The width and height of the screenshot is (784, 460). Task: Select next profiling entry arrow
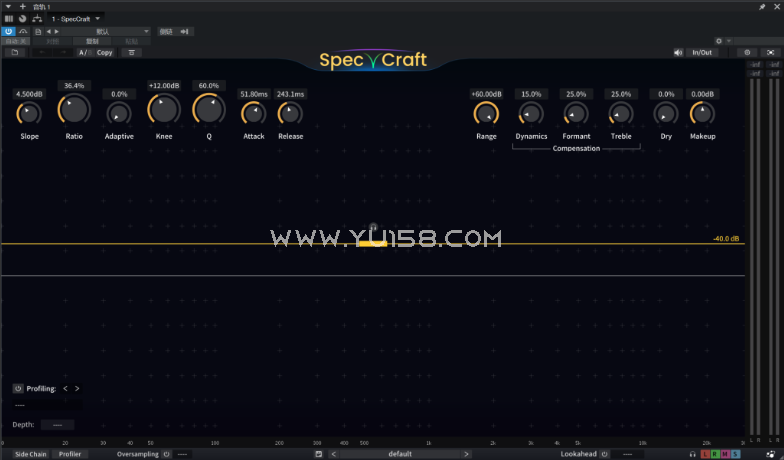click(x=77, y=388)
